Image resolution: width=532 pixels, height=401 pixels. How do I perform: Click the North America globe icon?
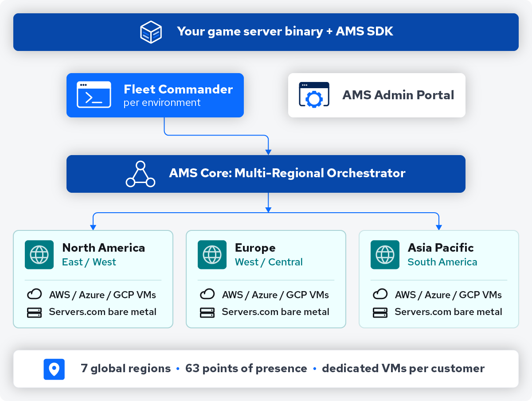pos(39,254)
